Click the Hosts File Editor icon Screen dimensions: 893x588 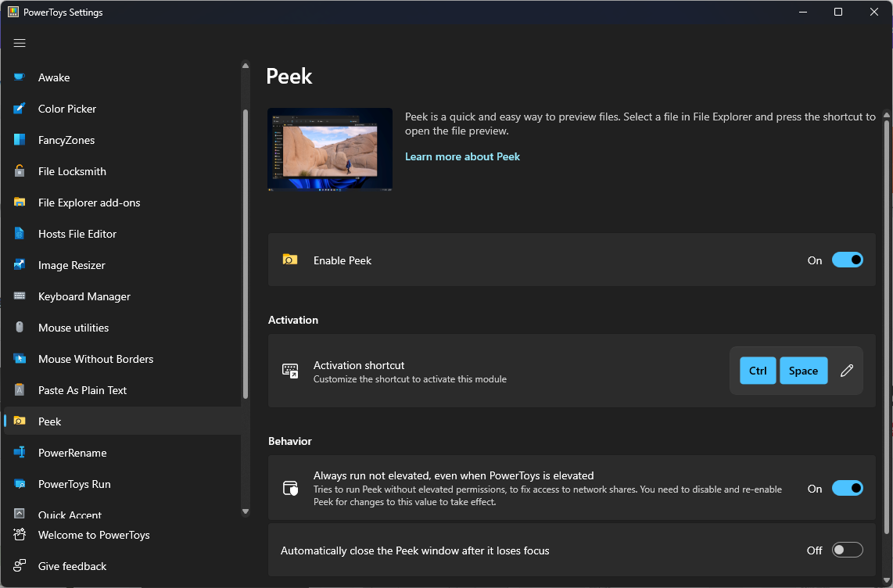click(20, 234)
